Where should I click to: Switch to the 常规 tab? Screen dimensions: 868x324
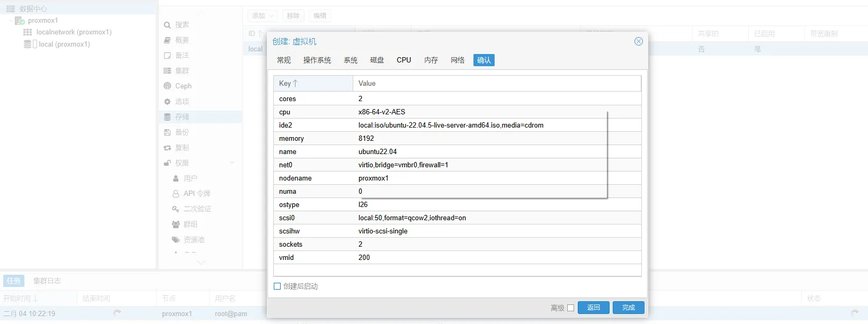tap(284, 60)
